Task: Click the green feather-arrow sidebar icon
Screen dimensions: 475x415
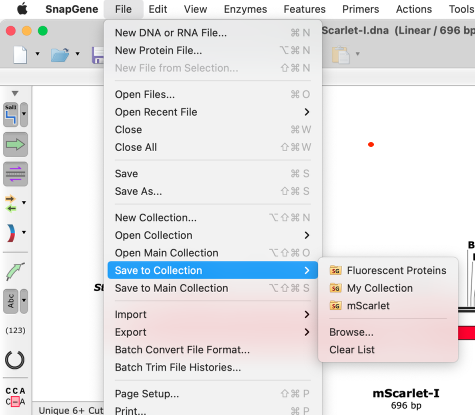Action: (15, 271)
